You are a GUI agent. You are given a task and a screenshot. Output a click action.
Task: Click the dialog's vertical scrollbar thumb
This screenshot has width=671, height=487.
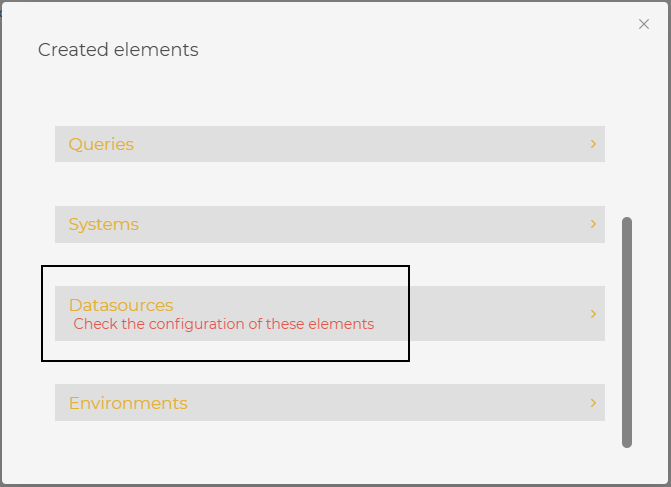click(627, 330)
